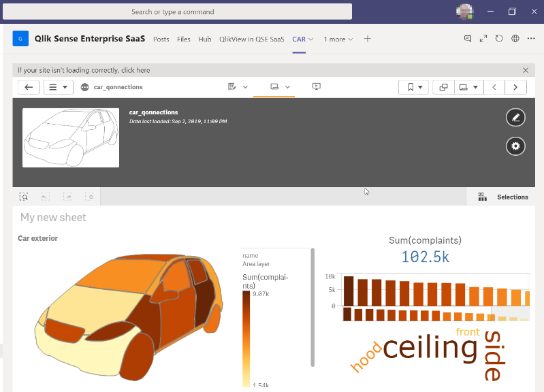This screenshot has height=392, width=544.
Task: Open the Sheets list dropdown
Action: 468,87
